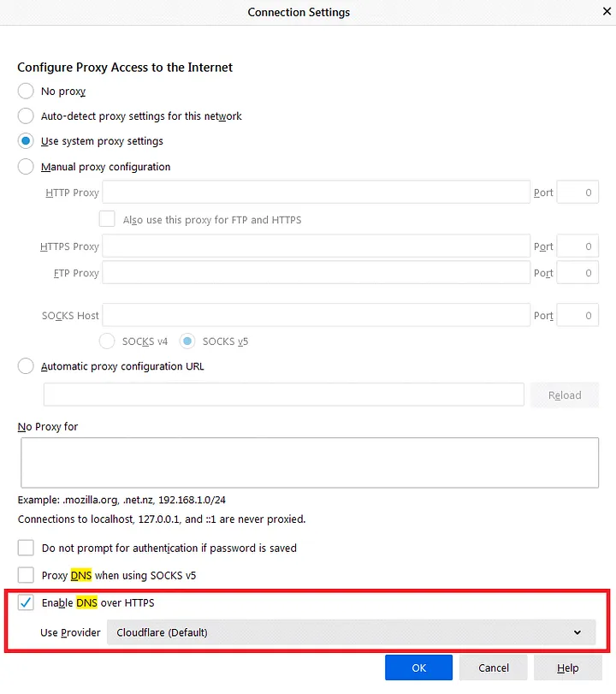616x694 pixels.
Task: Open the Help for connection settings
Action: [x=567, y=667]
